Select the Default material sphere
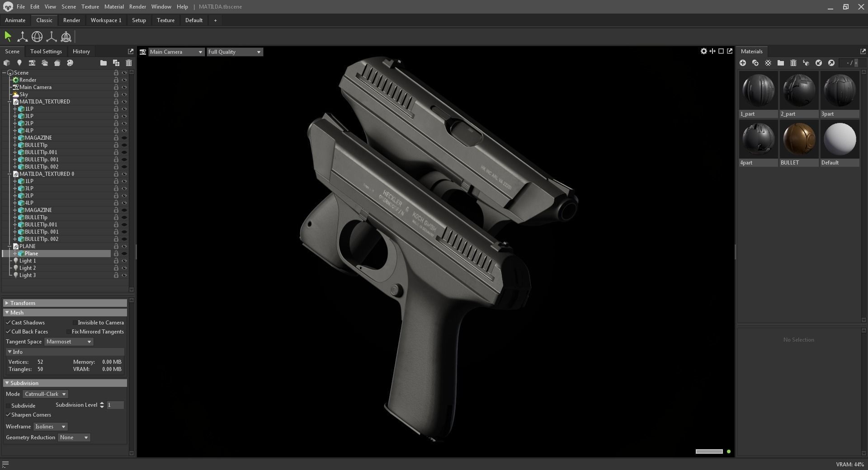Image resolution: width=868 pixels, height=470 pixels. coord(840,139)
